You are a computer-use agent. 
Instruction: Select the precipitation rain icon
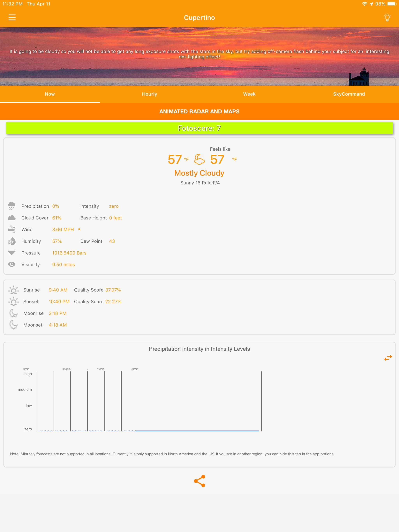coord(11,206)
